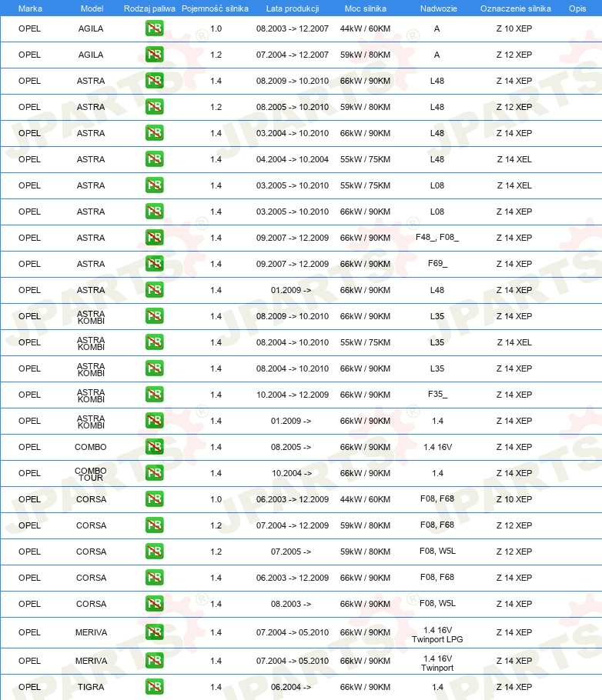Click the body code F35_
Screen dimensions: 602x700
click(437, 394)
